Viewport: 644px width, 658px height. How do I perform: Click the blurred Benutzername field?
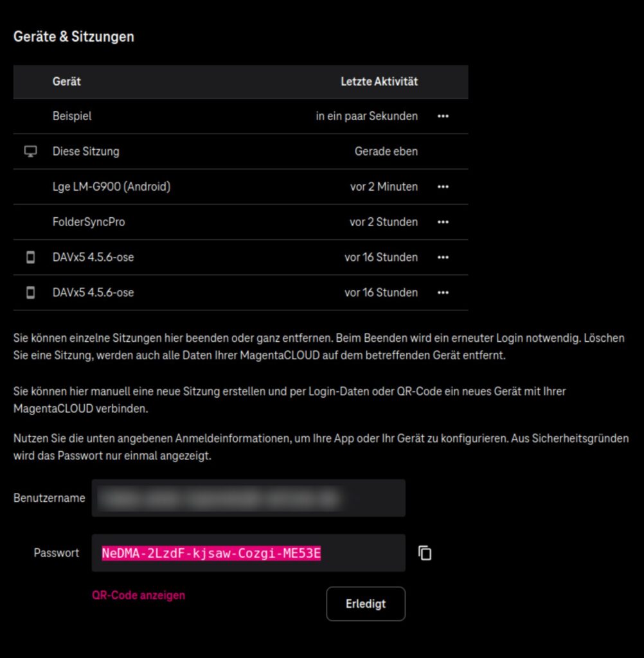click(248, 498)
